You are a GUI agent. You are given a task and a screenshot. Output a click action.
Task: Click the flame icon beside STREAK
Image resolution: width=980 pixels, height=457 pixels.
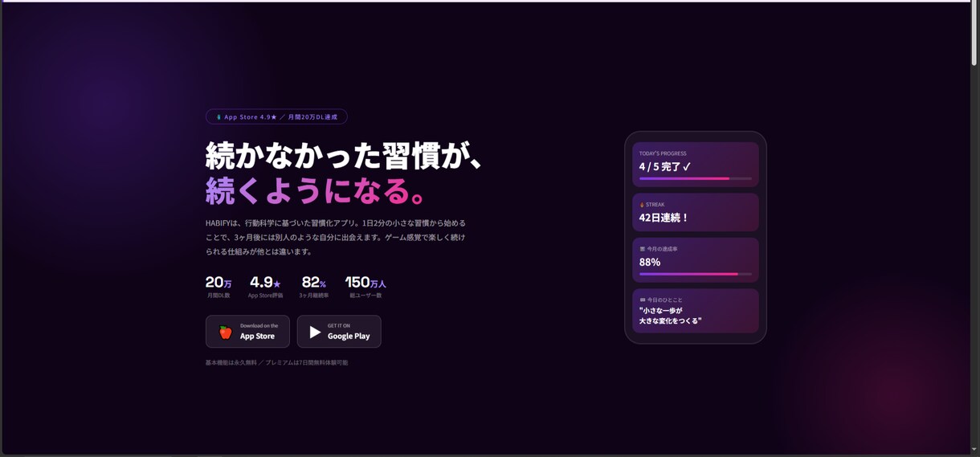pos(642,205)
